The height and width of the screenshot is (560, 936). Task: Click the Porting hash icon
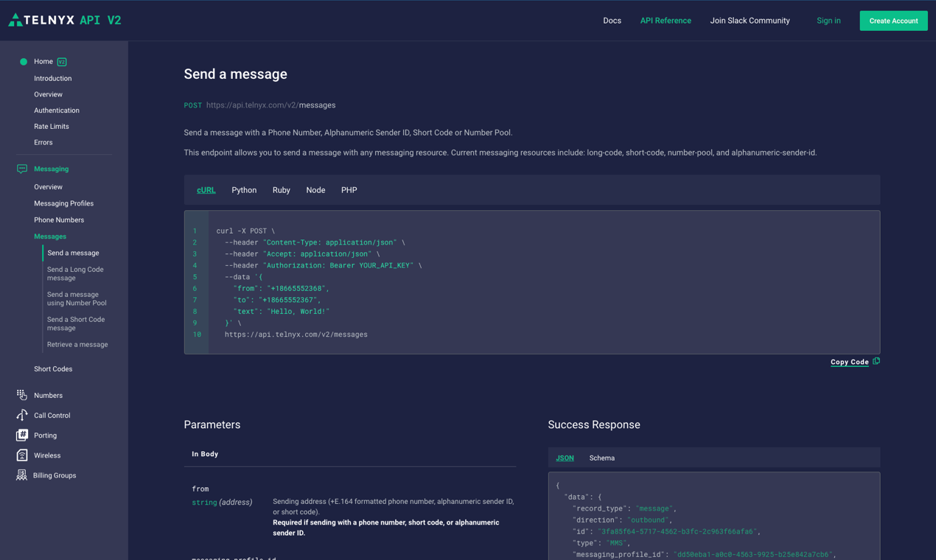pyautogui.click(x=21, y=435)
